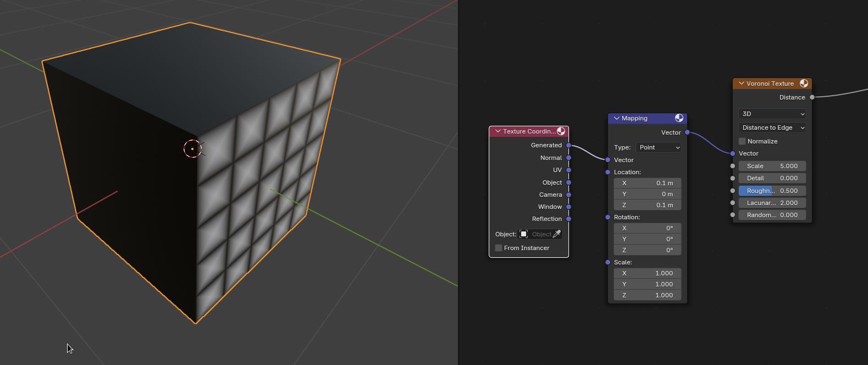Viewport: 868px width, 365px height.
Task: Select the cube in the 3D viewport
Action: pos(190,173)
